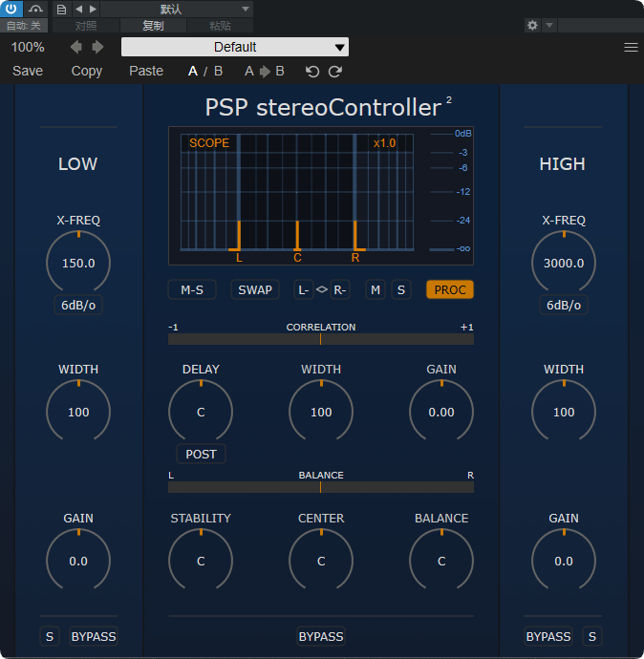Click the 100% zoom value

click(28, 47)
